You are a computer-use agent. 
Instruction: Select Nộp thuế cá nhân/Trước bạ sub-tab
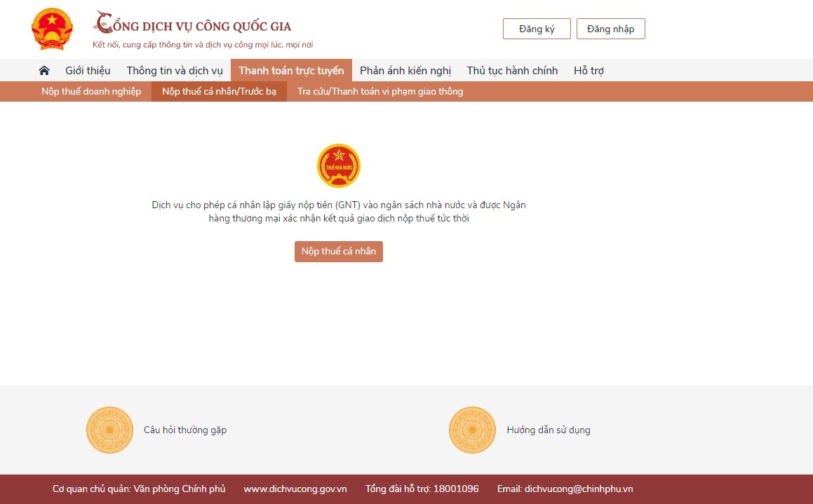click(219, 92)
